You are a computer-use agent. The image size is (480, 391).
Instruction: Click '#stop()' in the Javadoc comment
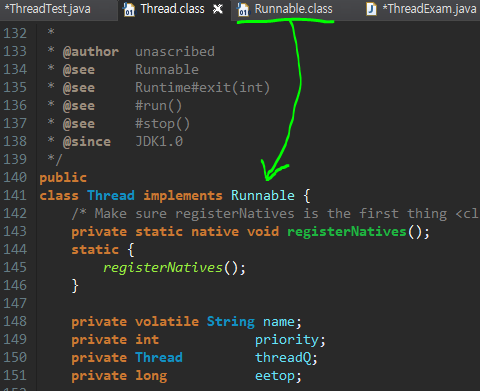click(x=163, y=124)
